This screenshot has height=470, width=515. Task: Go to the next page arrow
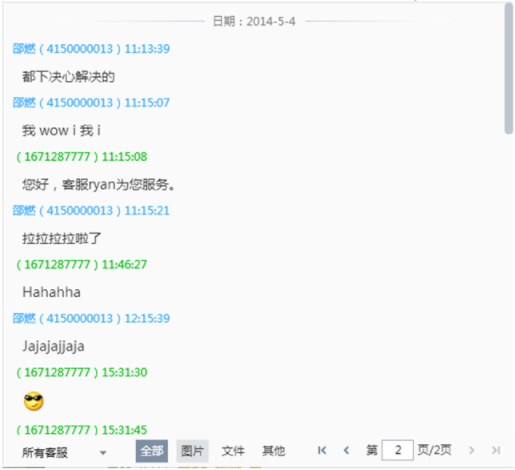(472, 451)
